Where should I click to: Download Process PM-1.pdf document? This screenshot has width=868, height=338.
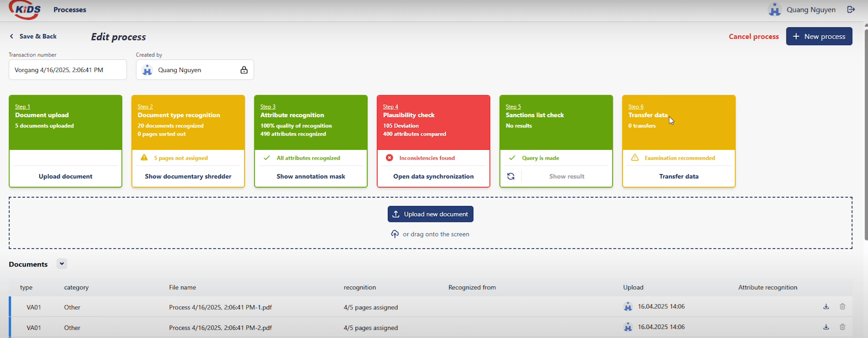pos(826,307)
